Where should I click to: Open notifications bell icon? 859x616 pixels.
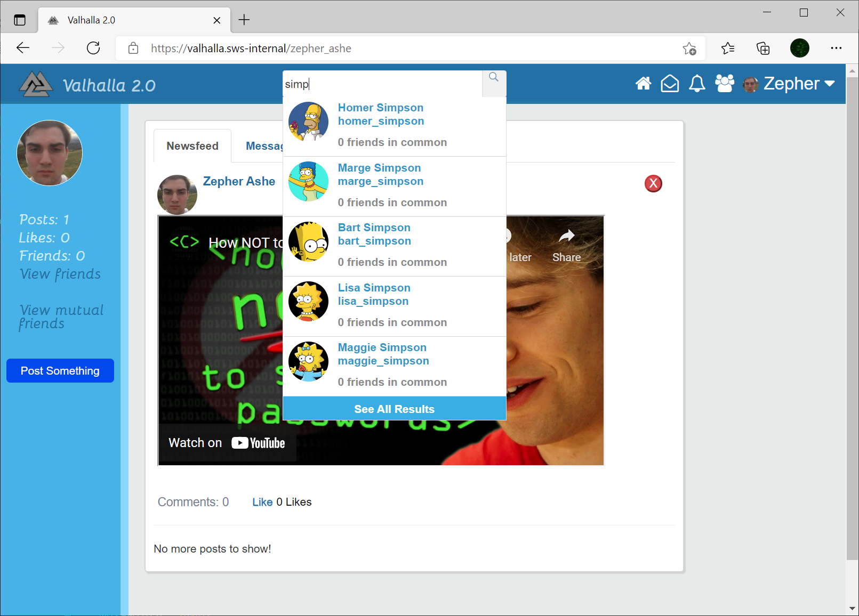pyautogui.click(x=697, y=84)
